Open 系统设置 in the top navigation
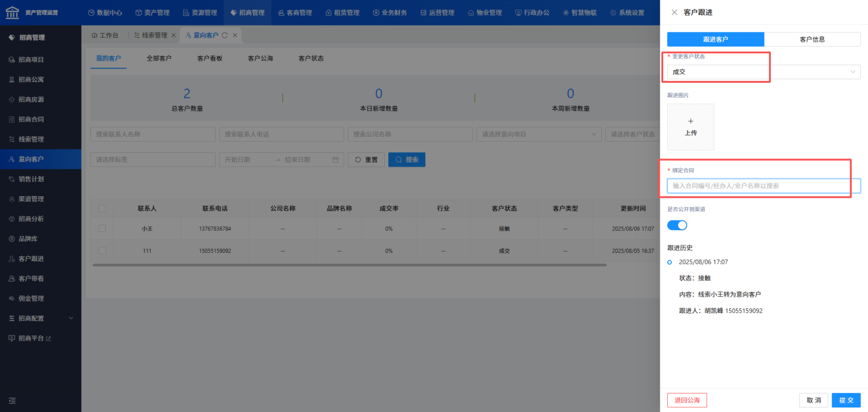 [x=627, y=12]
